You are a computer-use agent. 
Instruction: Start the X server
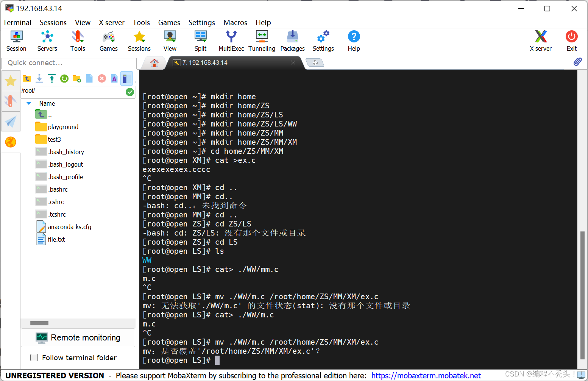pos(541,41)
